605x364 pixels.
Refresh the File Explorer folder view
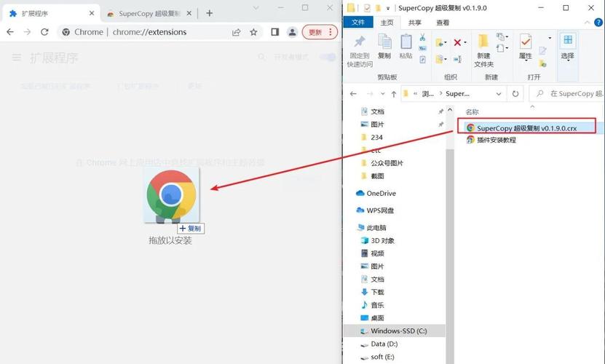515,94
